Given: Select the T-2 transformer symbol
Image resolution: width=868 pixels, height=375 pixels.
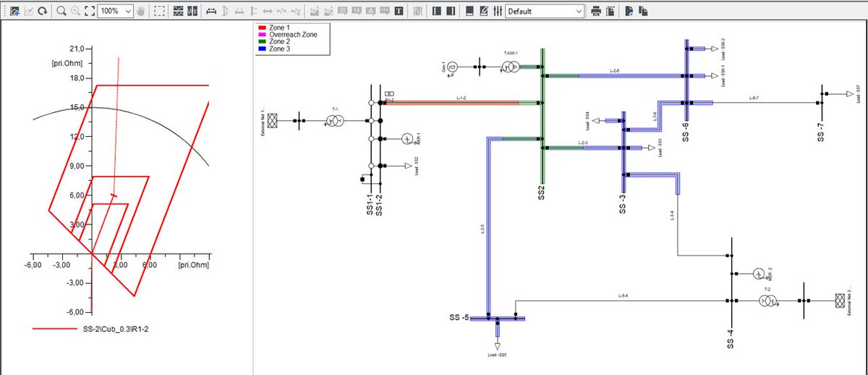Looking at the screenshot, I should point(768,300).
